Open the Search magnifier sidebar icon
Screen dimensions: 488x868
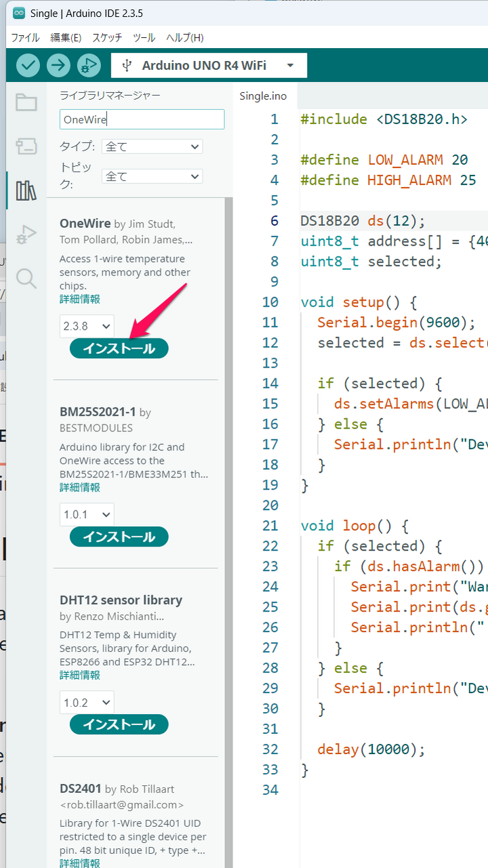click(26, 278)
